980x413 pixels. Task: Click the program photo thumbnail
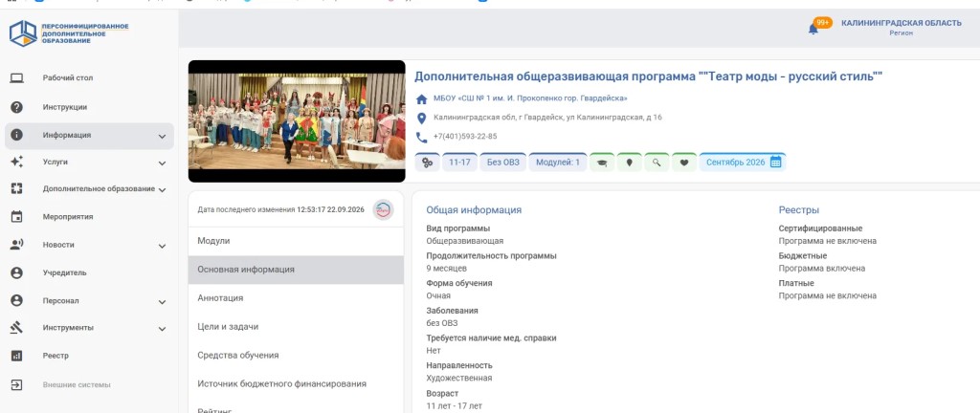(297, 121)
